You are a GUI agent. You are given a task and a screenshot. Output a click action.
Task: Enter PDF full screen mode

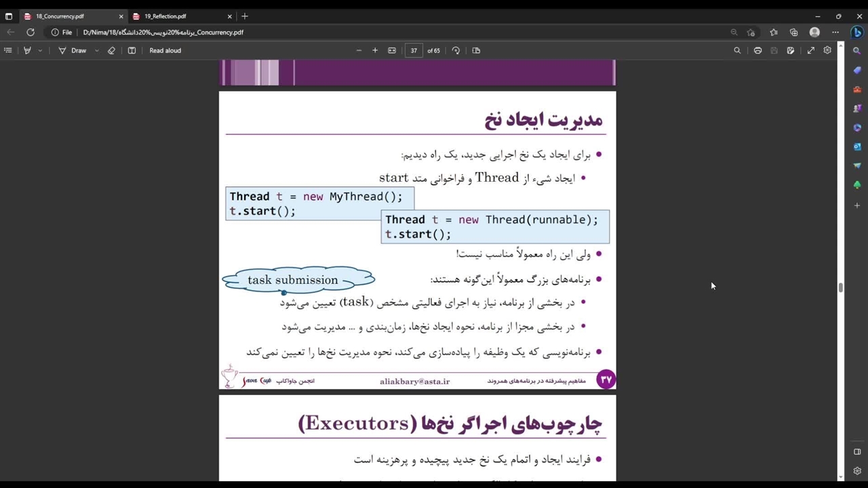coord(810,50)
